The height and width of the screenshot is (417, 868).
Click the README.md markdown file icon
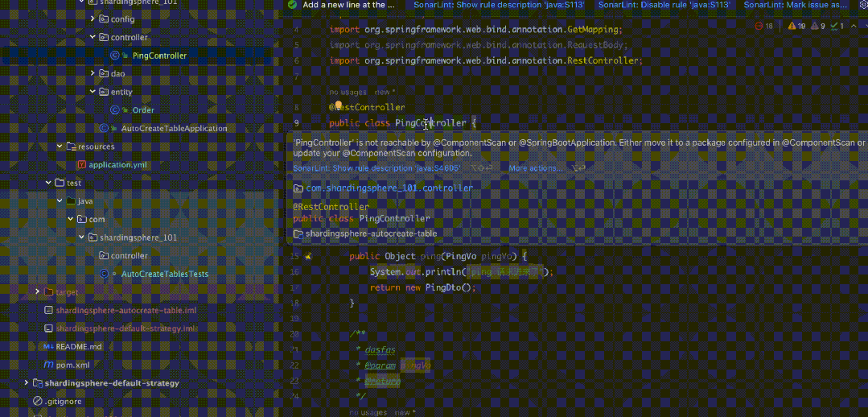[48, 346]
